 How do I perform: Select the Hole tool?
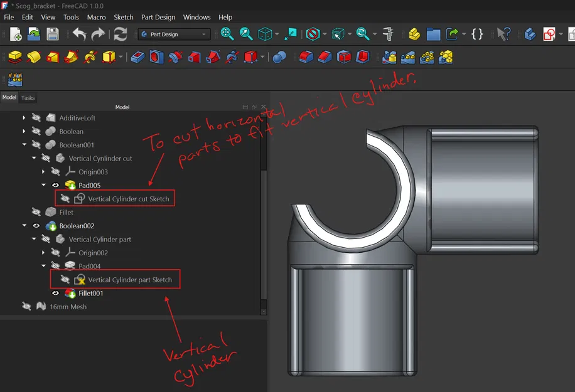coord(156,57)
